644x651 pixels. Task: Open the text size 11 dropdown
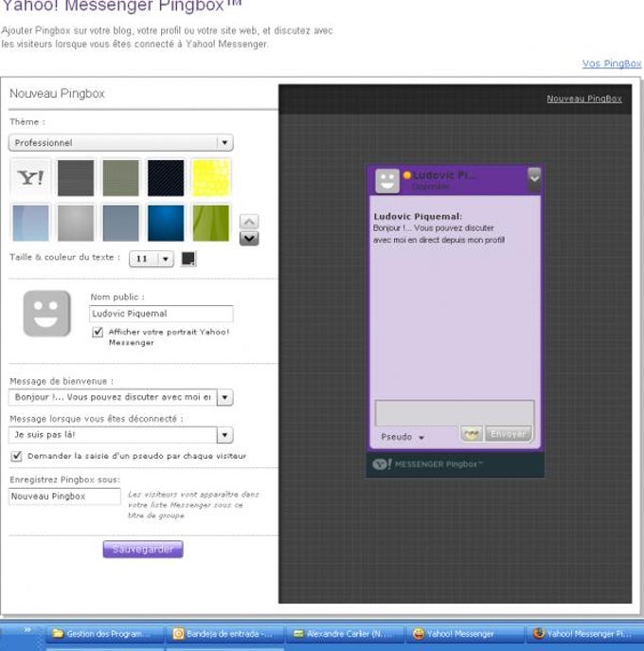coord(152,259)
